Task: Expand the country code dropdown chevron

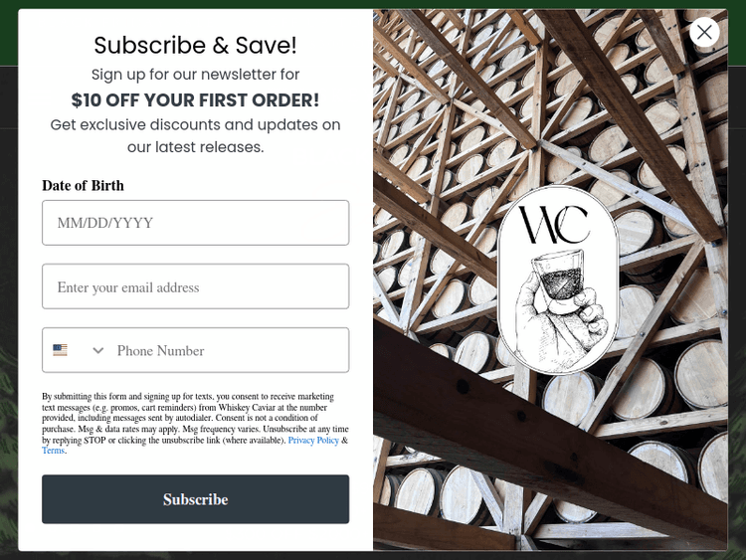Action: 98,351
